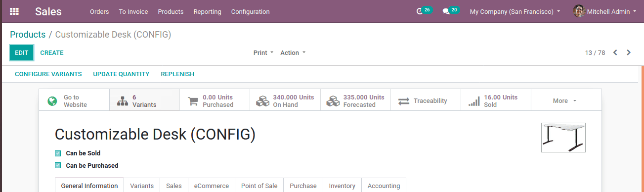This screenshot has width=644, height=192.
Task: Open the Traceability stat button
Action: coord(426,100)
